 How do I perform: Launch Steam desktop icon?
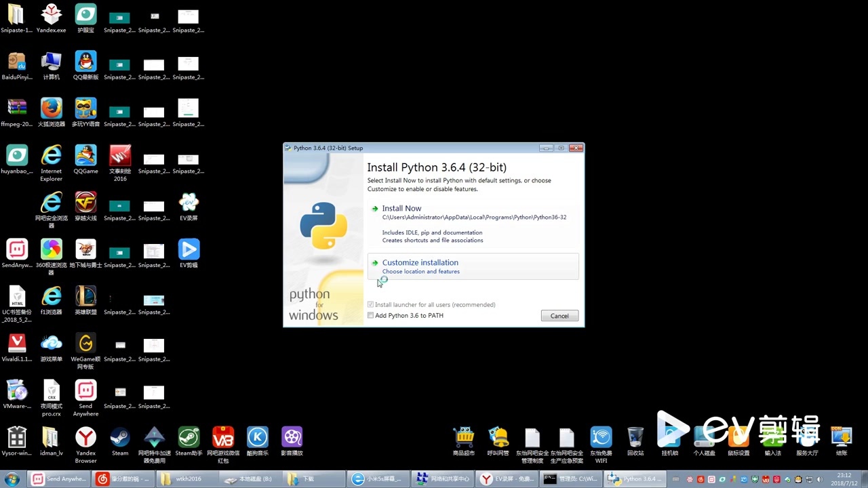(120, 441)
